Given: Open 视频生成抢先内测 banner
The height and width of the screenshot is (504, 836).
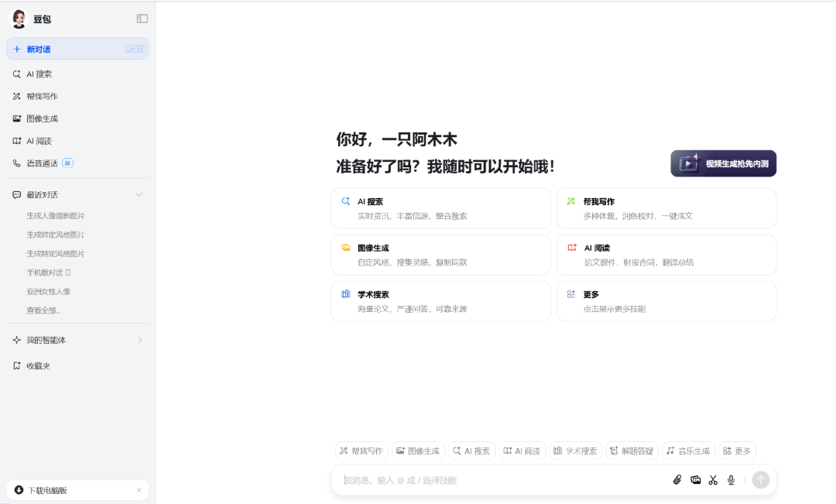Looking at the screenshot, I should click(723, 163).
